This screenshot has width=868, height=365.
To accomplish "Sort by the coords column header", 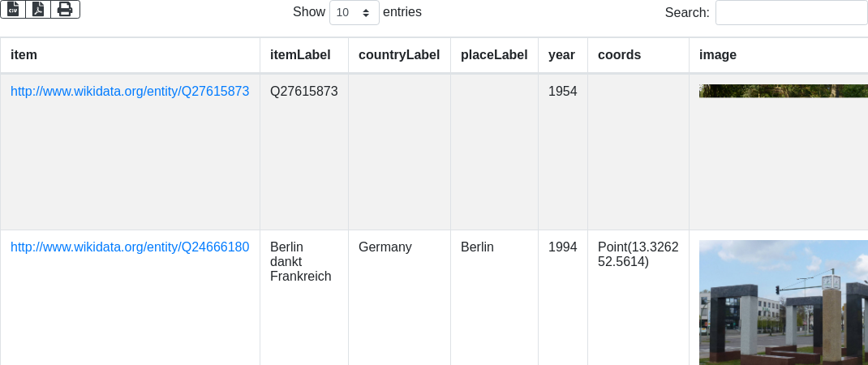I will coord(619,55).
